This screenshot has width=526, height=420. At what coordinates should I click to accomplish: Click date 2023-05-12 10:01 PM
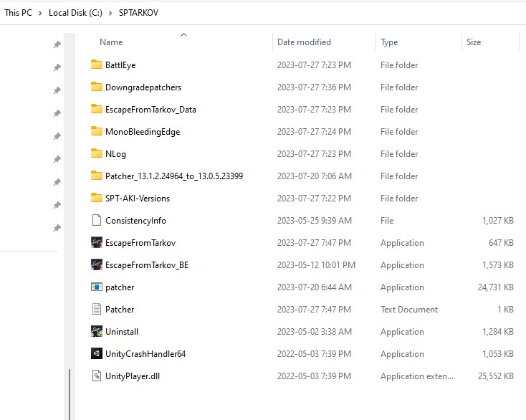(316, 265)
